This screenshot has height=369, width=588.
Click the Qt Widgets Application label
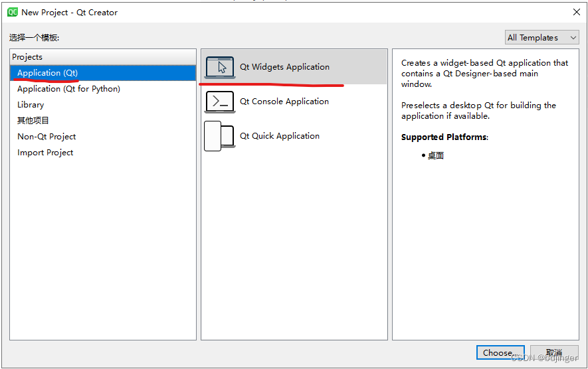(284, 67)
